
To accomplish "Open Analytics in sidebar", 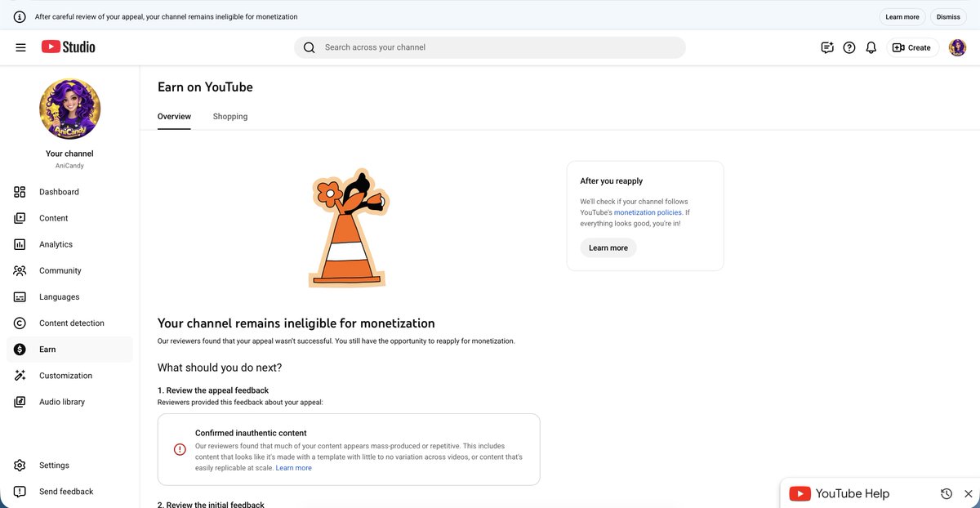I will [69, 244].
